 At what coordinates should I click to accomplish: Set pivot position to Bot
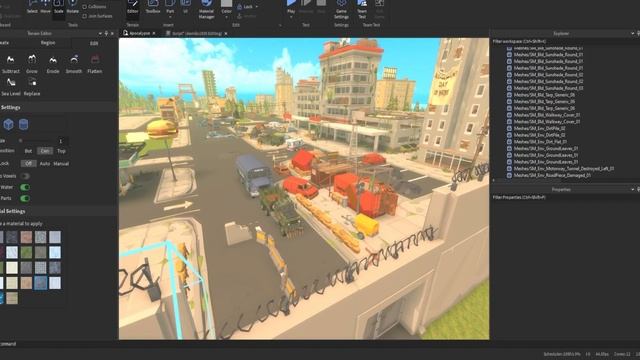28,151
